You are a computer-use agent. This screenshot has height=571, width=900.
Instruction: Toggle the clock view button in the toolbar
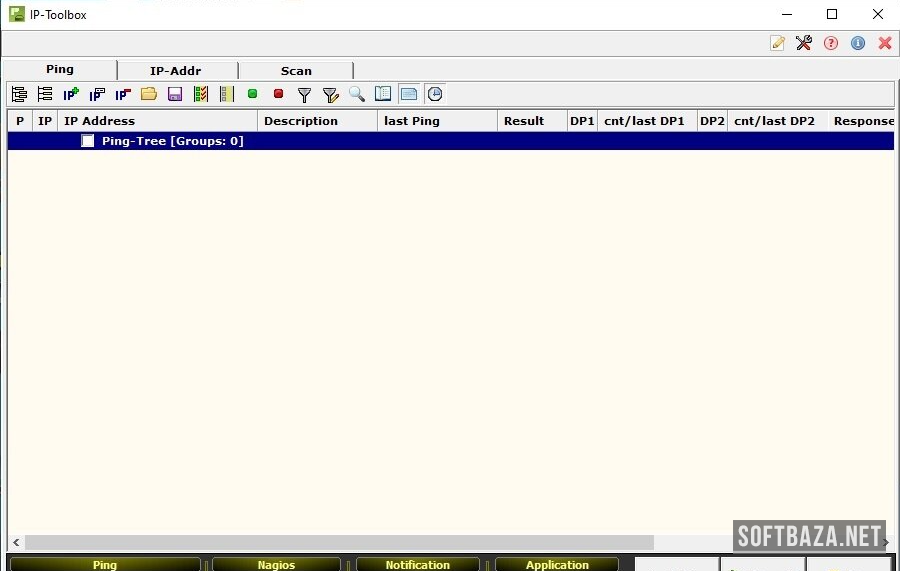(x=435, y=94)
